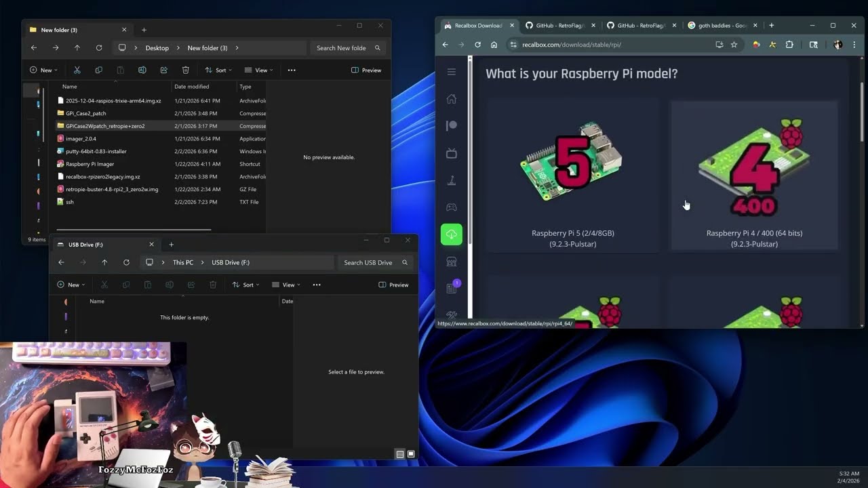Open See more ellipsis in New folder (3) toolbar

click(292, 70)
